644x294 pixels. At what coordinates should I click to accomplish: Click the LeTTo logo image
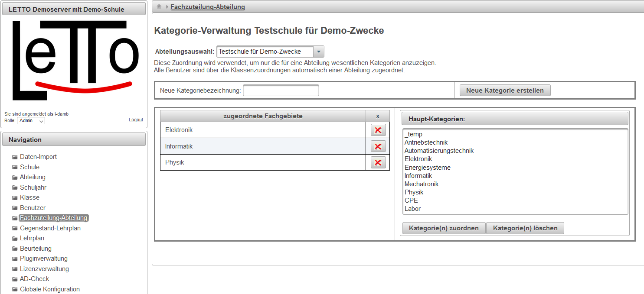(74, 61)
